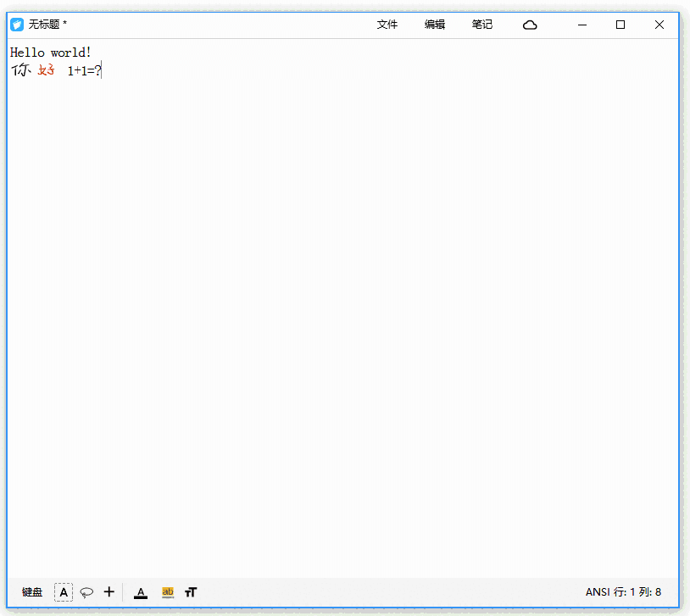Maximize the notepad window
This screenshot has height=616, width=690.
click(x=620, y=25)
